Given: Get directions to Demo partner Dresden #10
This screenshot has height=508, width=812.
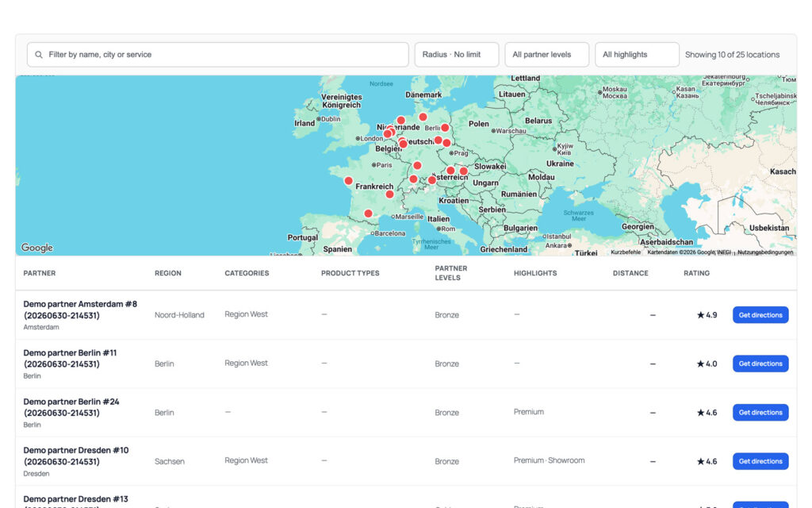Looking at the screenshot, I should [760, 461].
